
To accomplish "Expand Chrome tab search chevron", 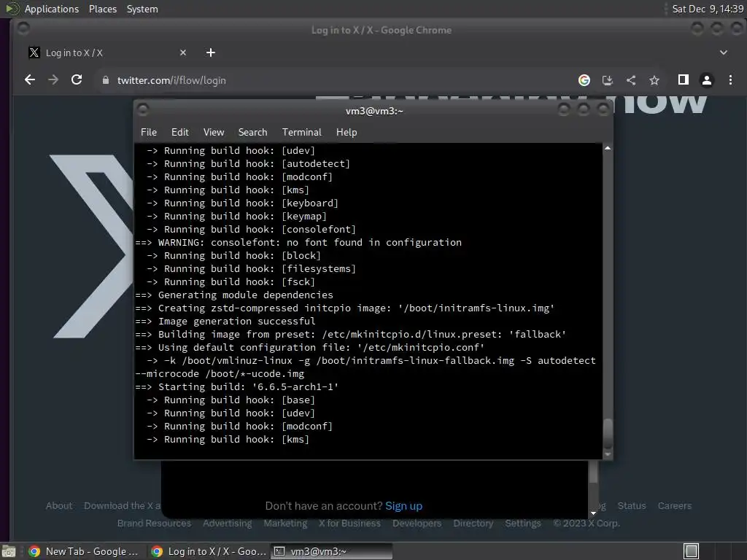I will click(723, 52).
